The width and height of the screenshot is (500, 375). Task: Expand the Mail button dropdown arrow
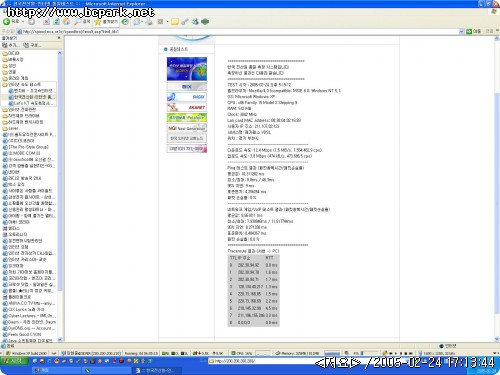tap(142, 22)
